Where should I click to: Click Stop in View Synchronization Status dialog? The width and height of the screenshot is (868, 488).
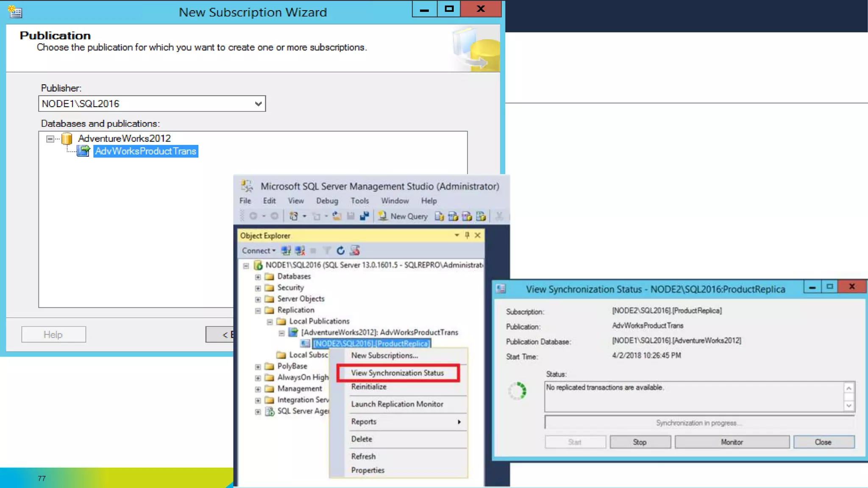(x=640, y=442)
